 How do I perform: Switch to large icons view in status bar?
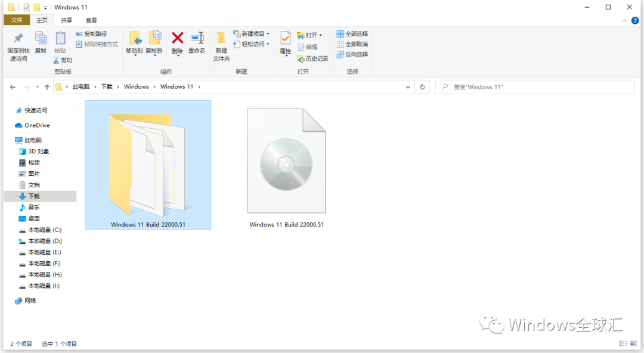[x=633, y=343]
